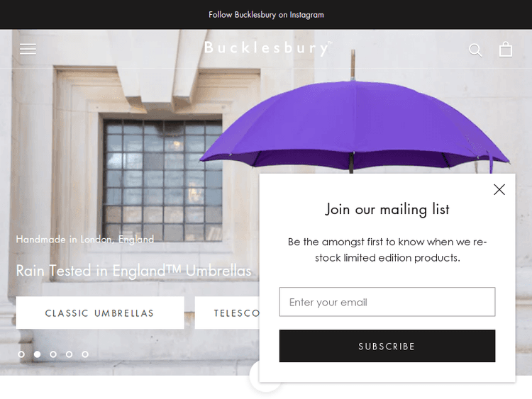532x399 pixels.
Task: Open the shopping bag cart
Action: pos(506,50)
